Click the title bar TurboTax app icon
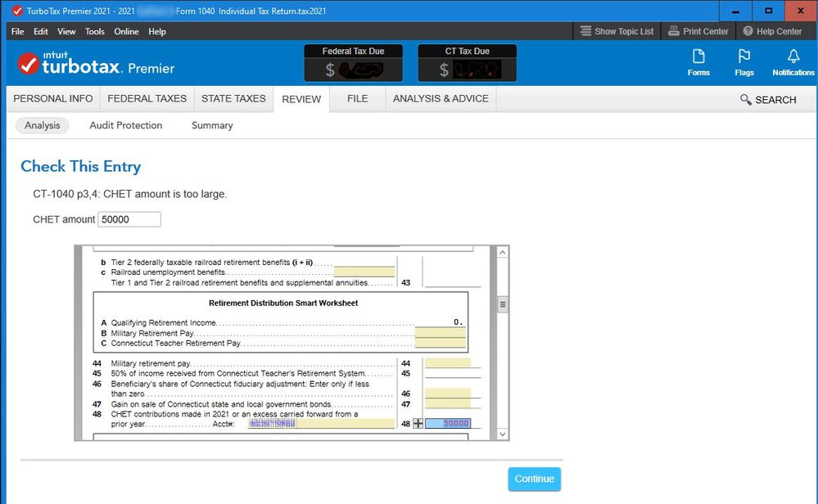Image resolution: width=818 pixels, height=504 pixels. coord(17,11)
